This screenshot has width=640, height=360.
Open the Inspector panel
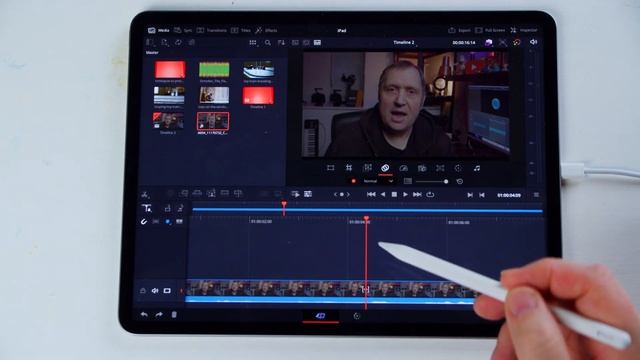pyautogui.click(x=524, y=30)
